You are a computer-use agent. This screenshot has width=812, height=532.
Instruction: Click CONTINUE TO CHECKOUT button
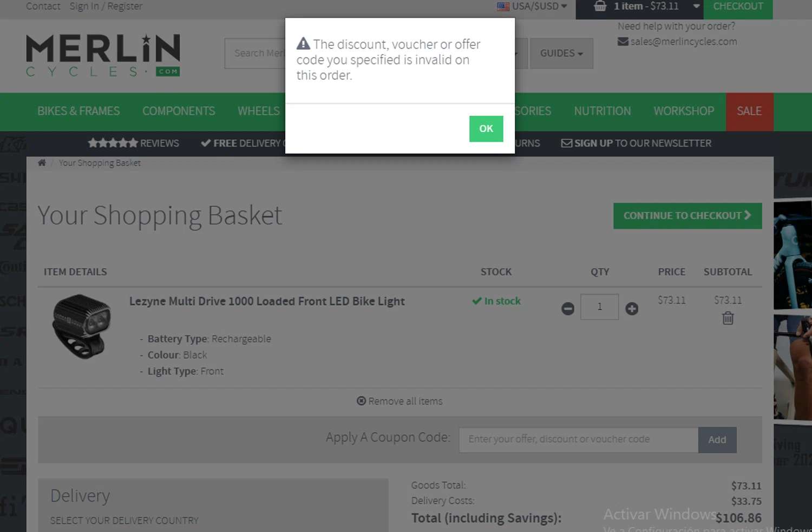click(687, 216)
